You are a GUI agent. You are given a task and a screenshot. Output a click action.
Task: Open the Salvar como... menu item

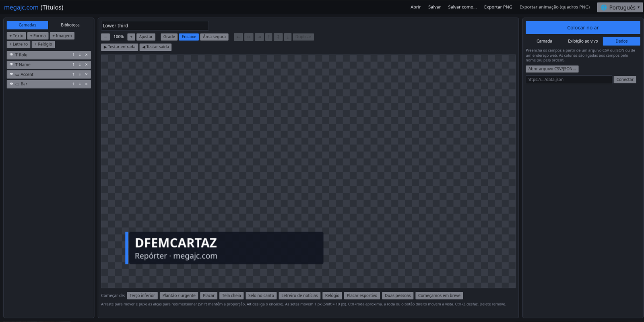[462, 7]
